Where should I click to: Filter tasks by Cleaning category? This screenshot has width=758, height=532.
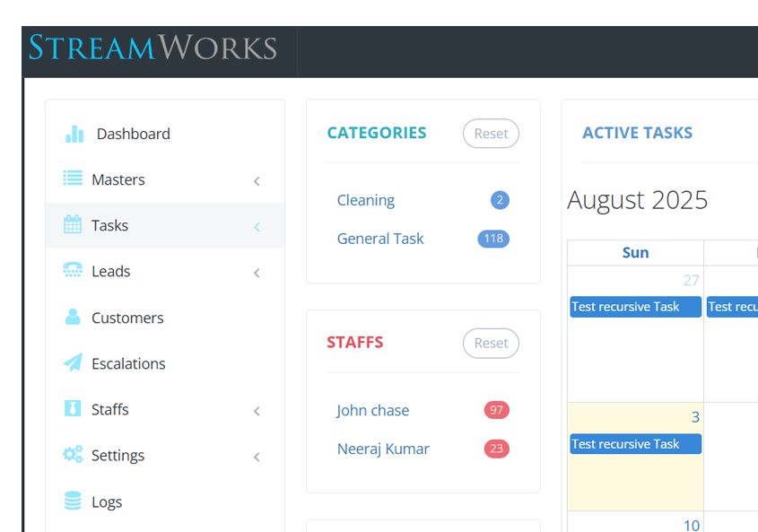(366, 200)
